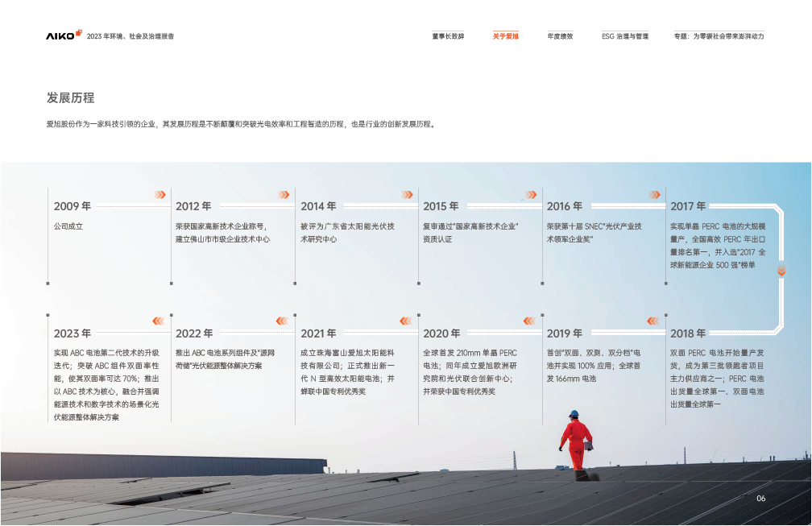Click the forward arrows beside 2014 年

click(x=407, y=194)
